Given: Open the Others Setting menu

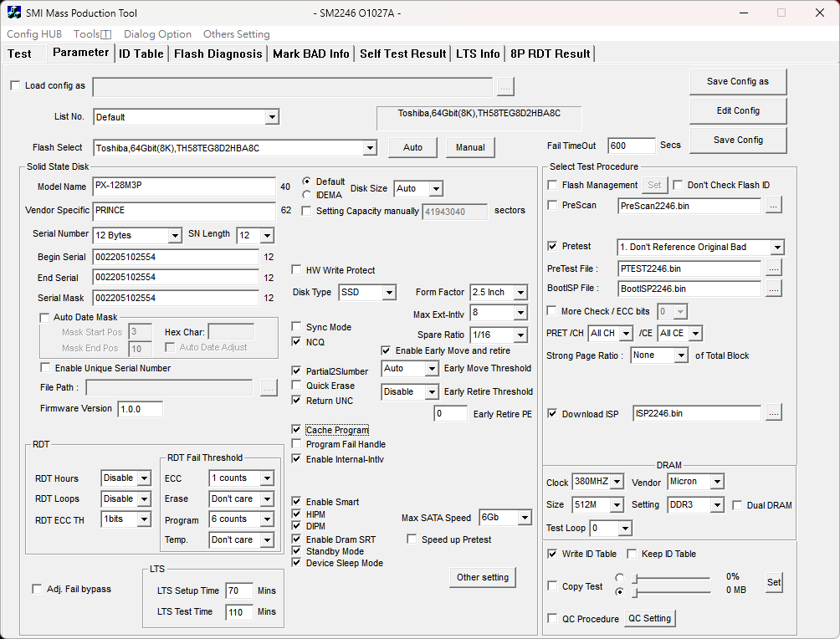Looking at the screenshot, I should point(236,33).
